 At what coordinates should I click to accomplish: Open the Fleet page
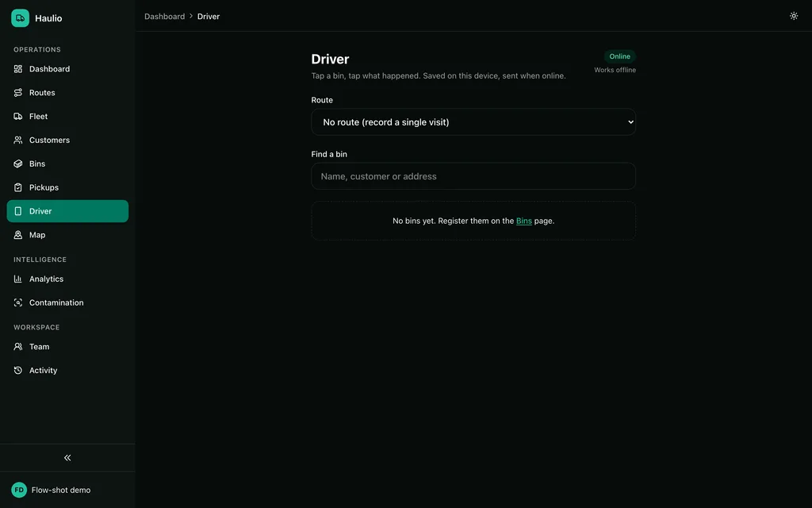tap(67, 117)
